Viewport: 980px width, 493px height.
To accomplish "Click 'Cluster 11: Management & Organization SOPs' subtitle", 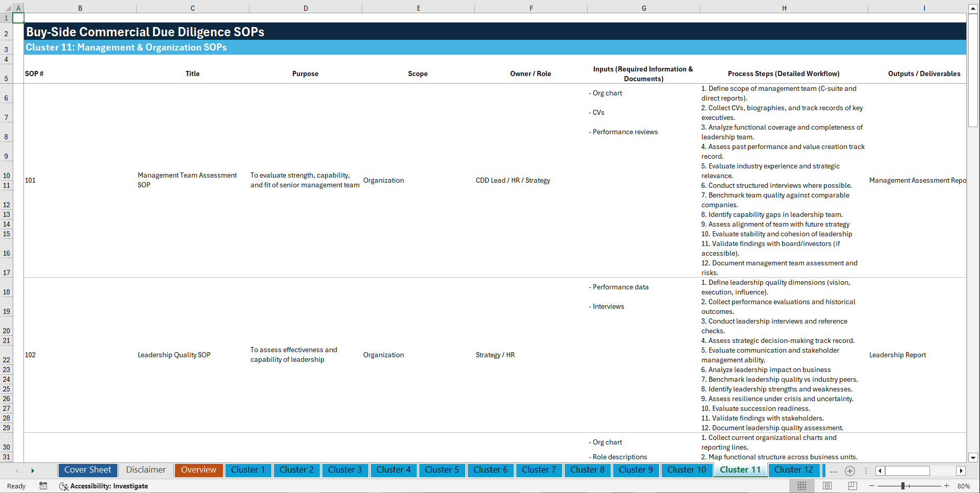I will pos(127,47).
